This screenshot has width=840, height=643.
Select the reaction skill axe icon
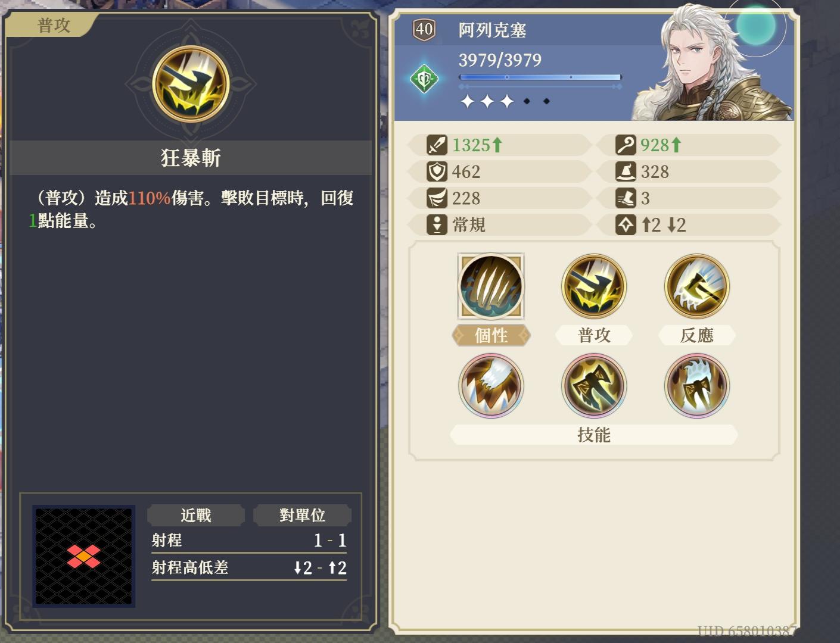[x=697, y=286]
